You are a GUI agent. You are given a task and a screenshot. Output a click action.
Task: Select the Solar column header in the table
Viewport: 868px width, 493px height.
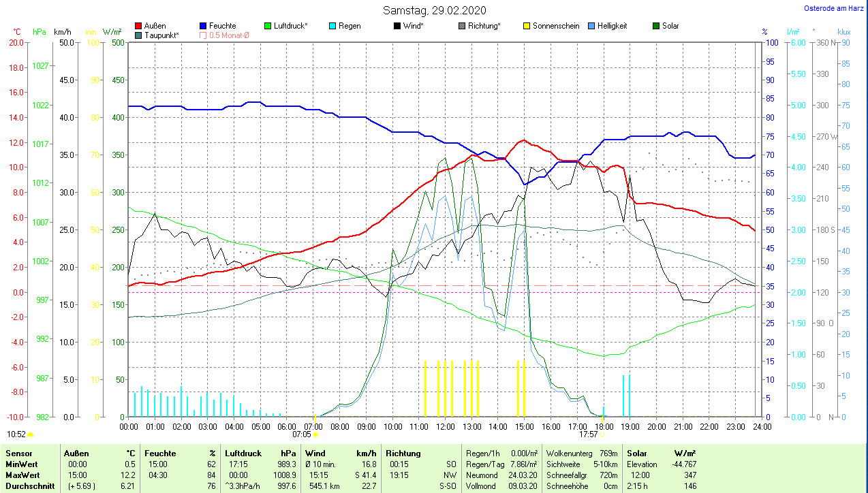point(637,454)
